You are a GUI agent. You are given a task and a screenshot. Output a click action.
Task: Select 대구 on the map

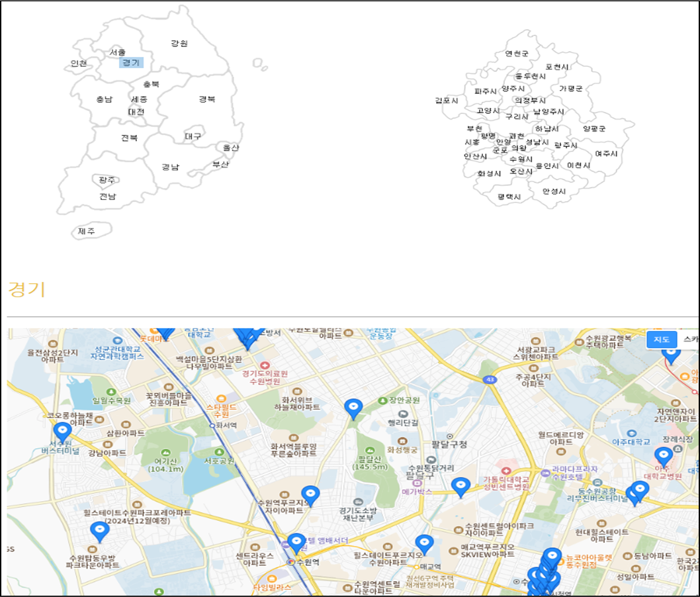click(x=193, y=136)
